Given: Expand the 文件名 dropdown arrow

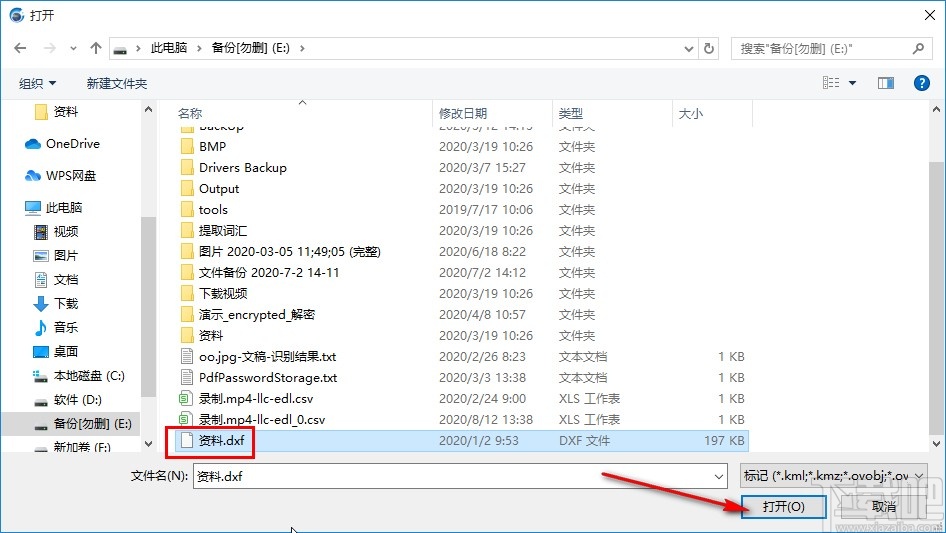Looking at the screenshot, I should point(719,477).
